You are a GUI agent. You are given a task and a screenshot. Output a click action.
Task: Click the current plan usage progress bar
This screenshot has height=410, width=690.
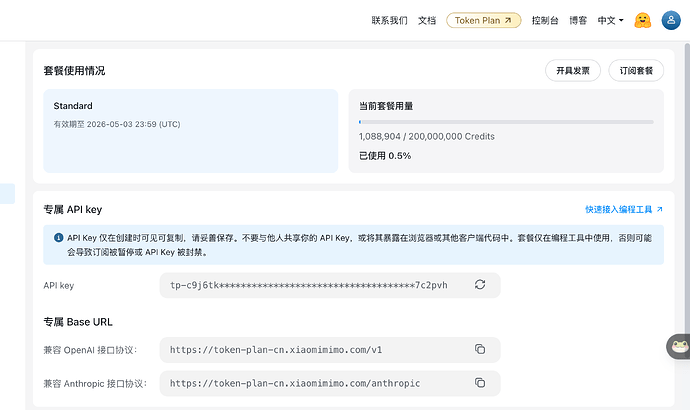[506, 122]
